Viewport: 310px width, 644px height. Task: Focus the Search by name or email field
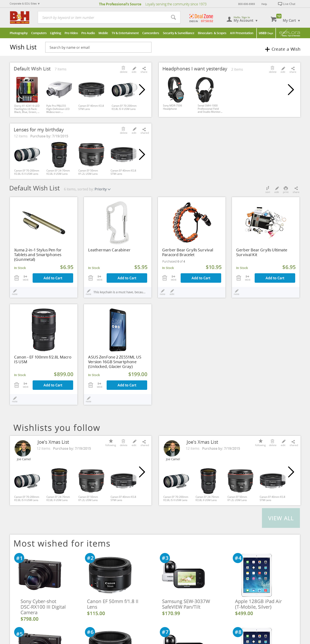(98, 47)
